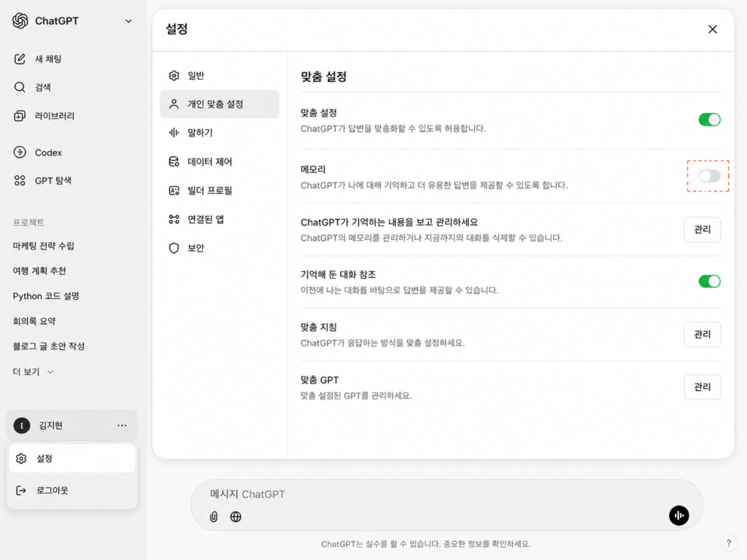747x560 pixels.
Task: Click 관리 button for 맞춤 GPT
Action: (x=703, y=387)
